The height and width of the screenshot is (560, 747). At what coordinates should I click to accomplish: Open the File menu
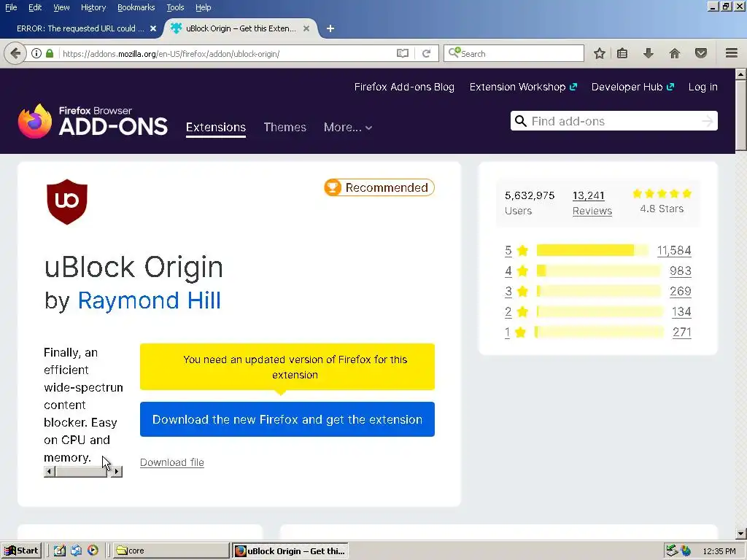point(11,7)
